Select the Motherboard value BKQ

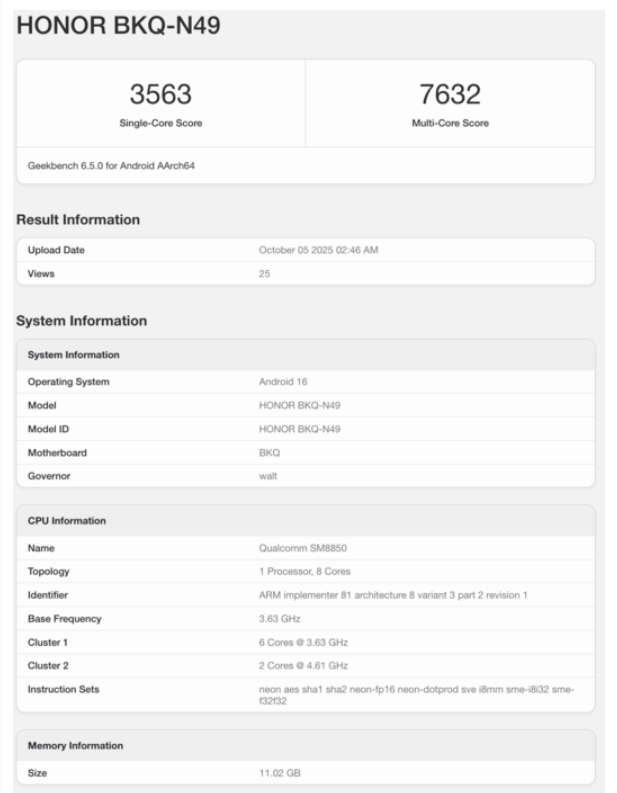tap(270, 453)
